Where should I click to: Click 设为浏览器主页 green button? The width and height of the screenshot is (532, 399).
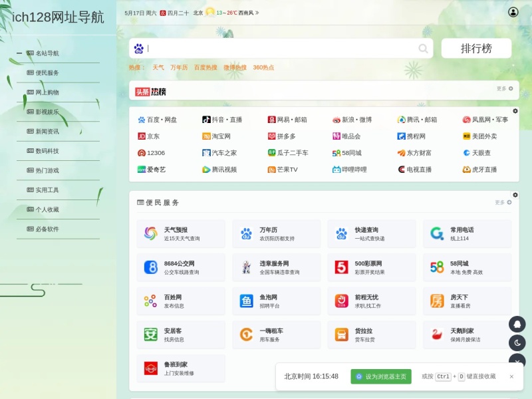pos(381,376)
